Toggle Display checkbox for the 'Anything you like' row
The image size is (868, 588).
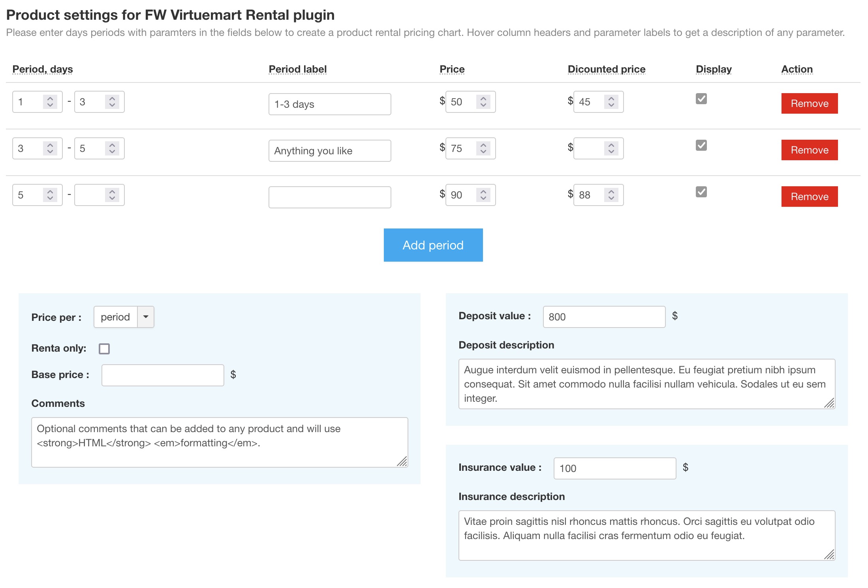701,145
